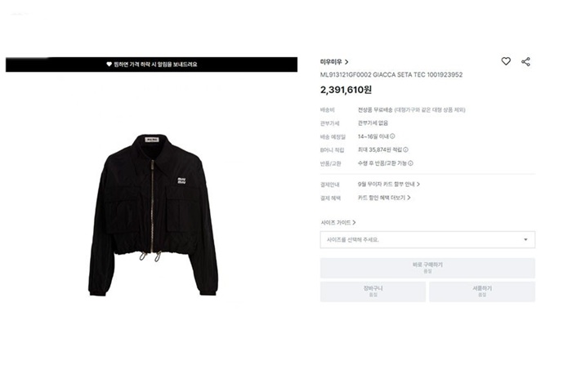This screenshot has width=572, height=392.
Task: Click the 2,391,610원 price text
Action: [346, 90]
